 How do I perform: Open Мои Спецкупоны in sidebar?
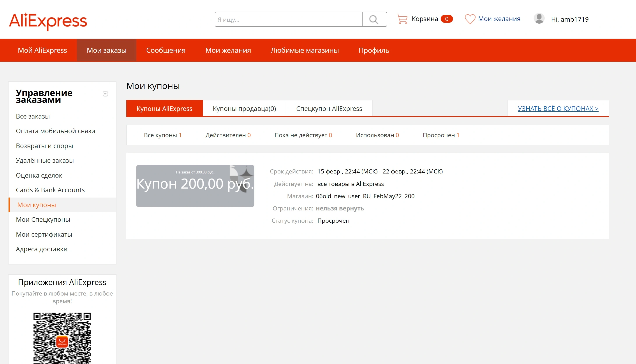click(x=43, y=219)
